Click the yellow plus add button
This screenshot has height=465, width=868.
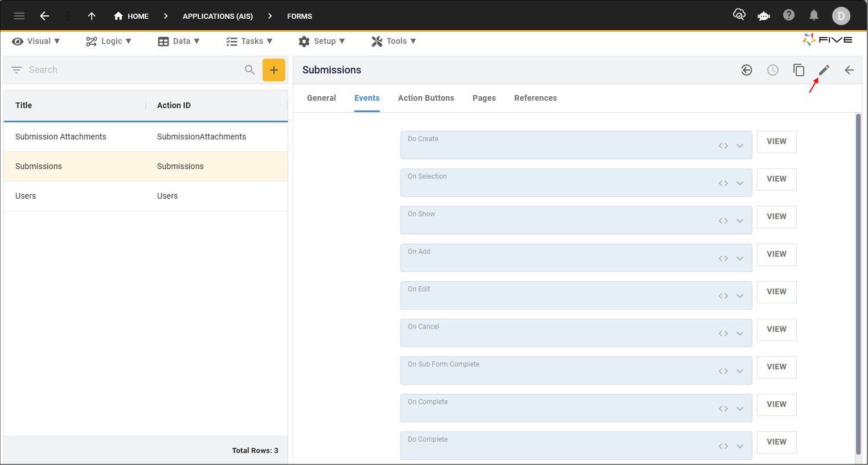(x=273, y=70)
